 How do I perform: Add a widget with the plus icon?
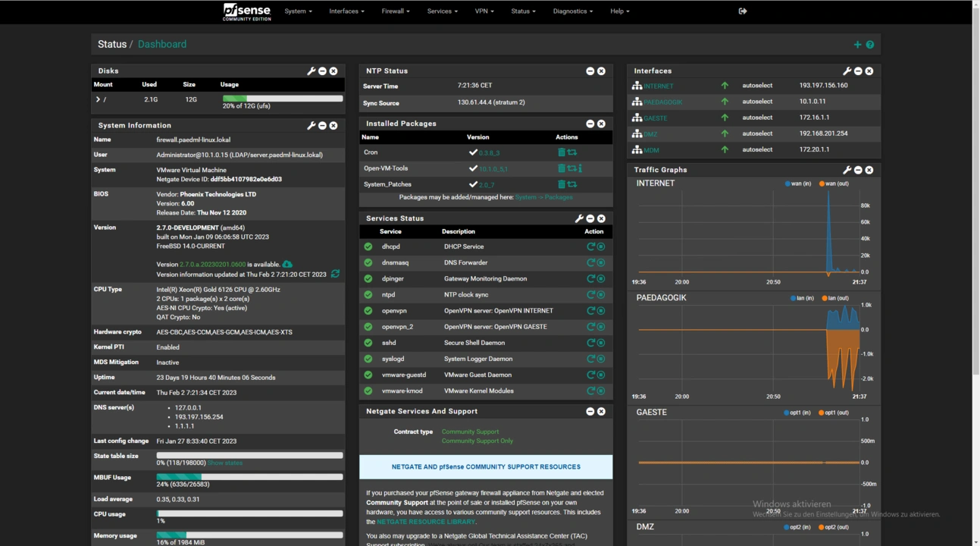point(857,45)
